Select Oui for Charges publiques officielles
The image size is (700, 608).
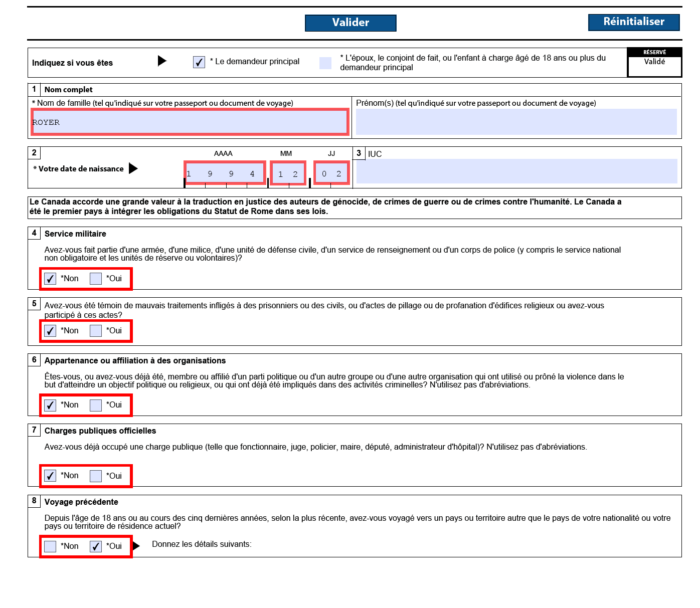(x=96, y=476)
